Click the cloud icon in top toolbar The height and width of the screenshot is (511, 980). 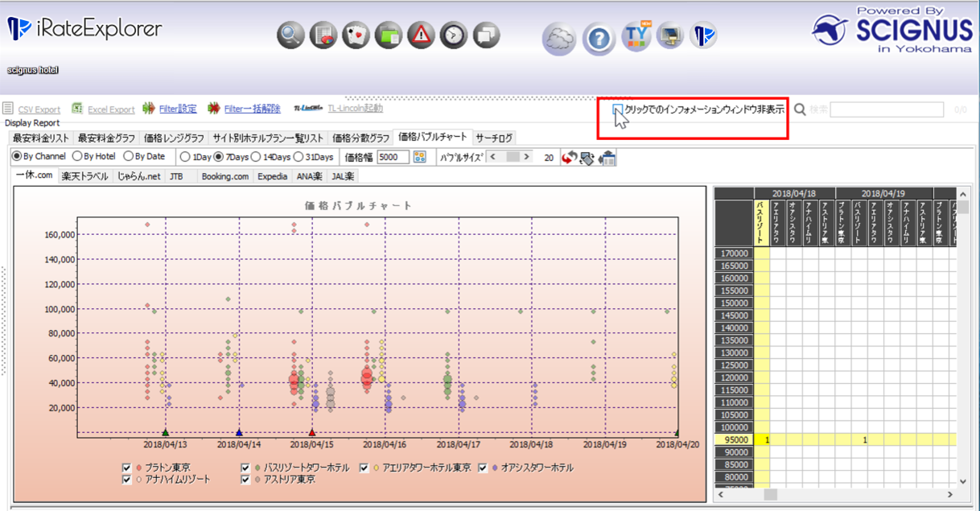pos(559,38)
